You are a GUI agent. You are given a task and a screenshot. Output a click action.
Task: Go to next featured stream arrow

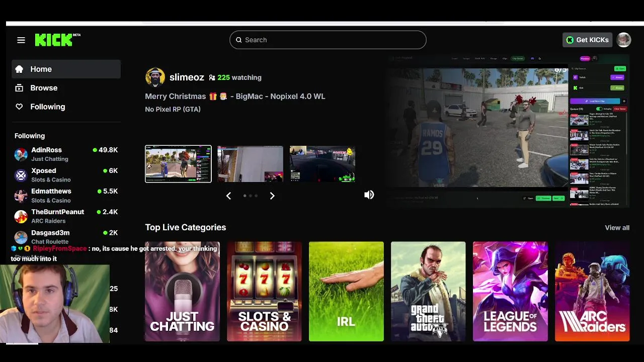(272, 196)
